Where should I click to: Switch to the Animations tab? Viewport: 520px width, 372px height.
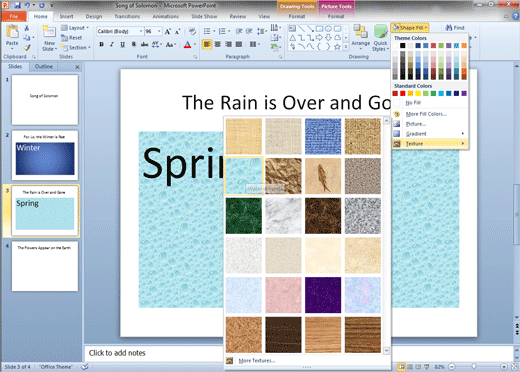[165, 16]
